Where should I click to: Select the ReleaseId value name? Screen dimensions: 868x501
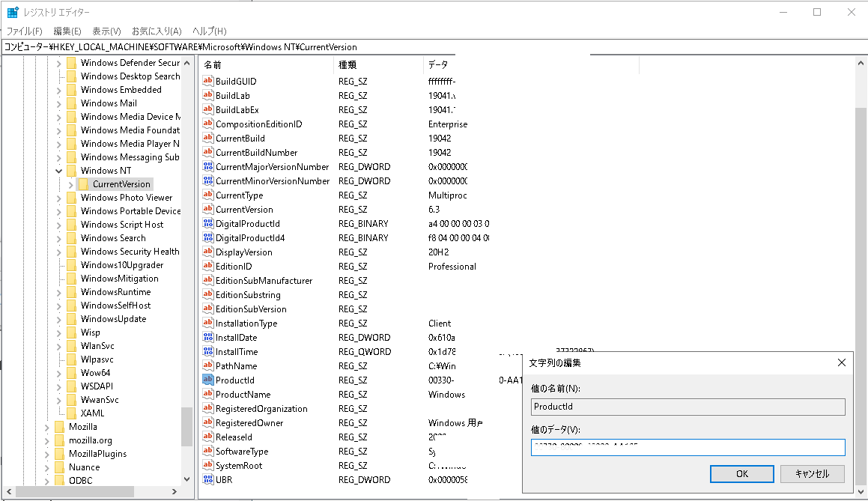(x=234, y=437)
